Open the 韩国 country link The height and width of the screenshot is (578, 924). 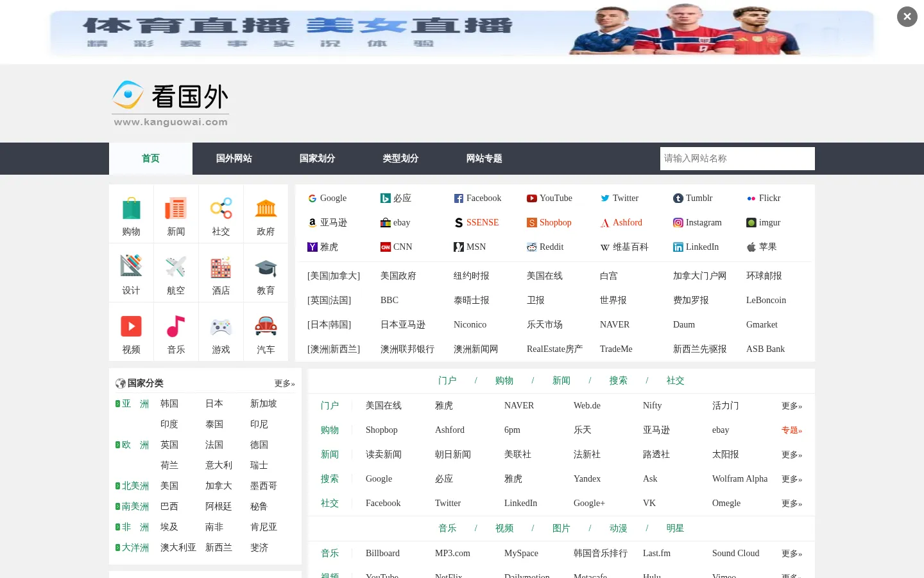(169, 404)
